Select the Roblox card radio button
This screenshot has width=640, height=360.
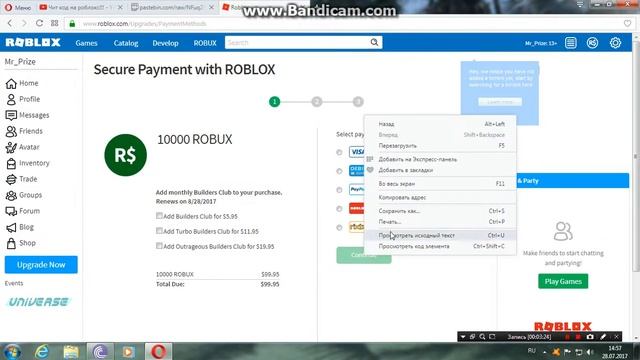point(339,209)
